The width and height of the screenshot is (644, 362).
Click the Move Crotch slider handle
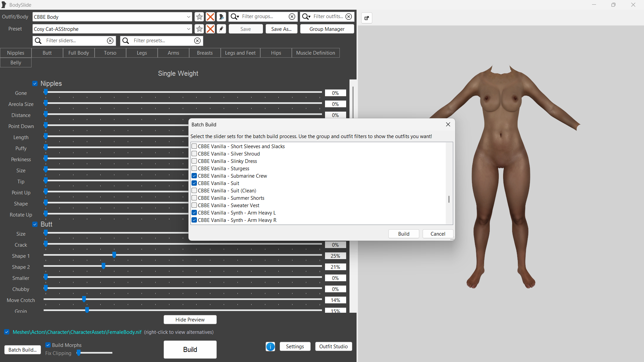coord(84,299)
